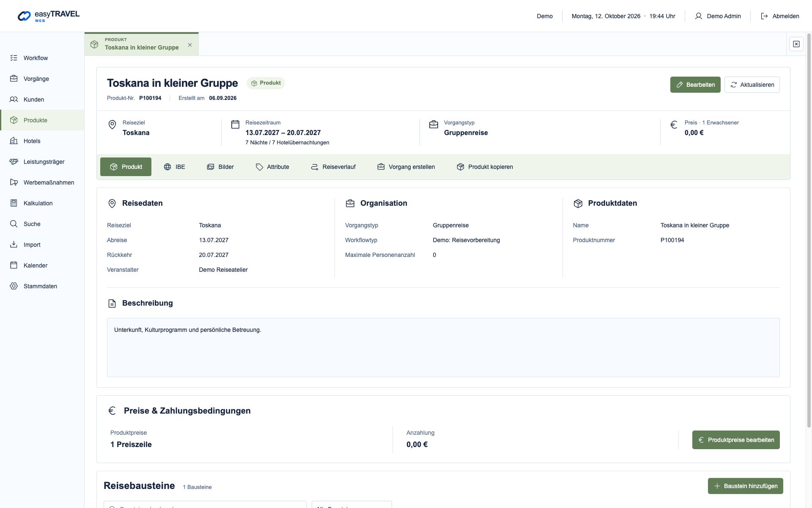Switch to the IBE tab
This screenshot has width=812, height=508.
(x=174, y=167)
